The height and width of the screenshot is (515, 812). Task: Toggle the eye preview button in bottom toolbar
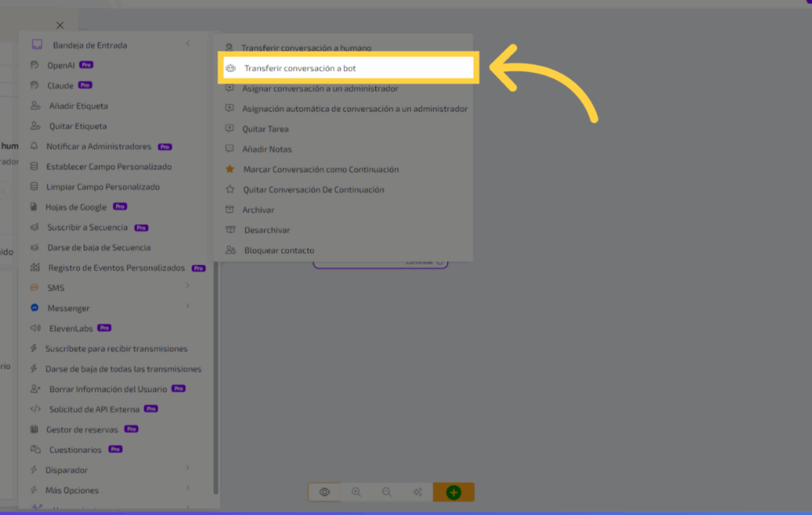coord(324,492)
